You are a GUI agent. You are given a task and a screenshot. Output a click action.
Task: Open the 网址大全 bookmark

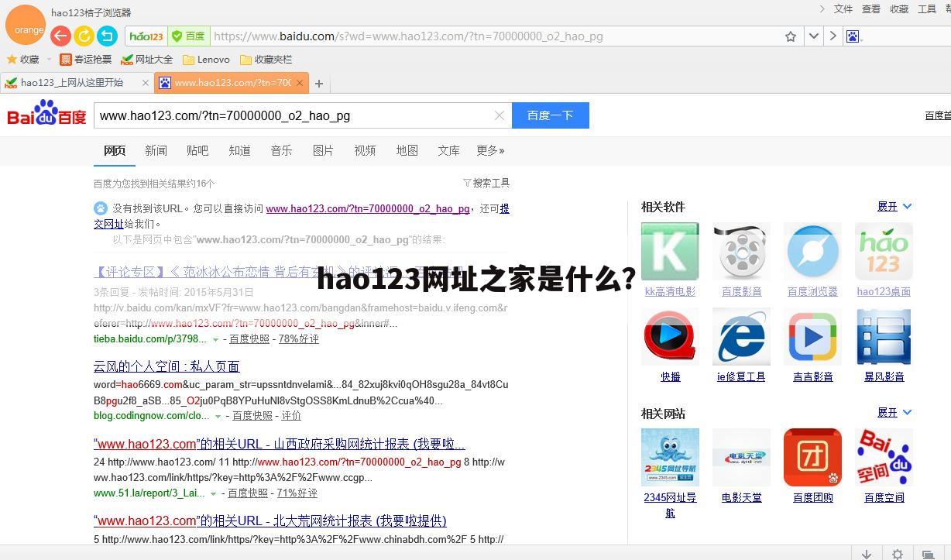pos(147,59)
